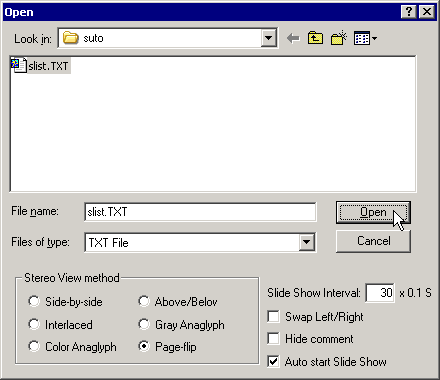
Task: Close the Open dialog
Action: [x=426, y=12]
